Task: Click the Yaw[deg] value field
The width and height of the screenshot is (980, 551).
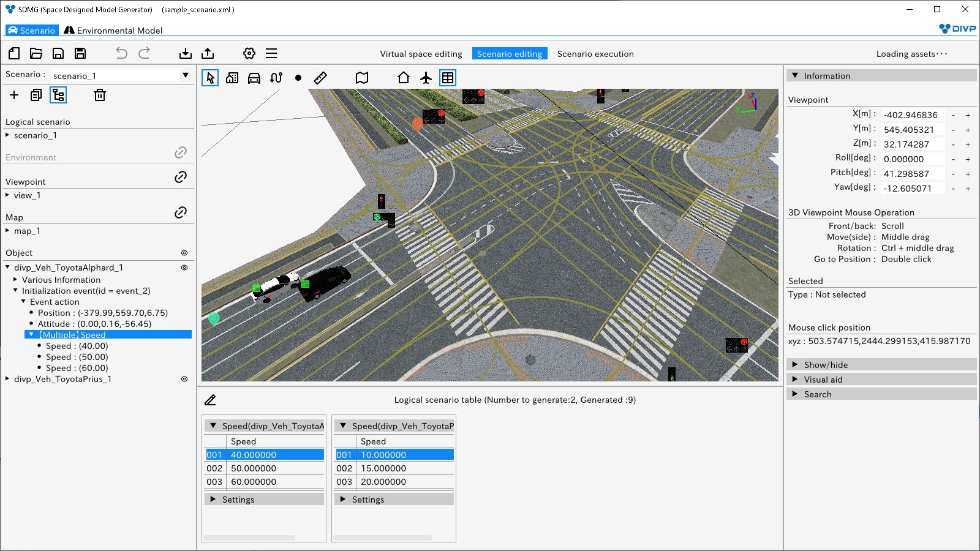Action: point(913,189)
